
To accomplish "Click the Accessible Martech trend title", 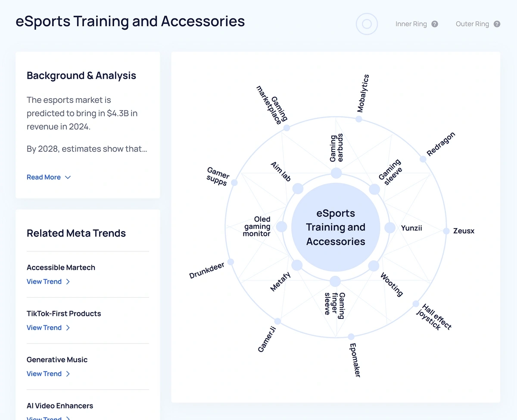I will (x=61, y=267).
